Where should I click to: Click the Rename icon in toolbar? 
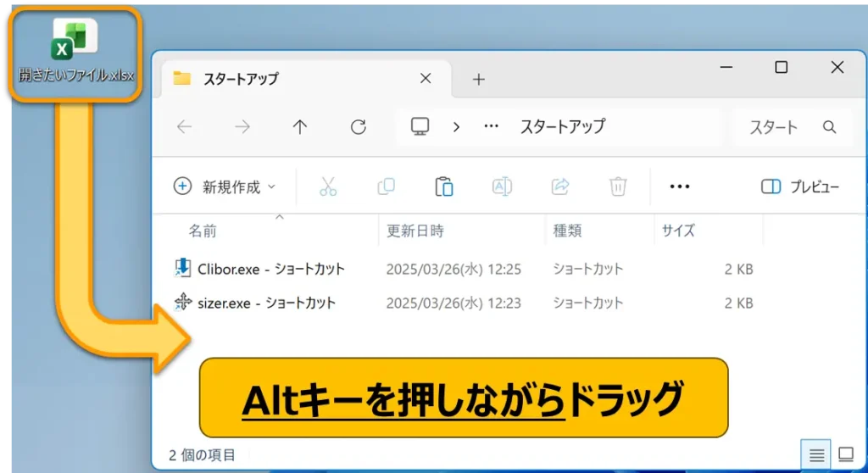pyautogui.click(x=502, y=186)
